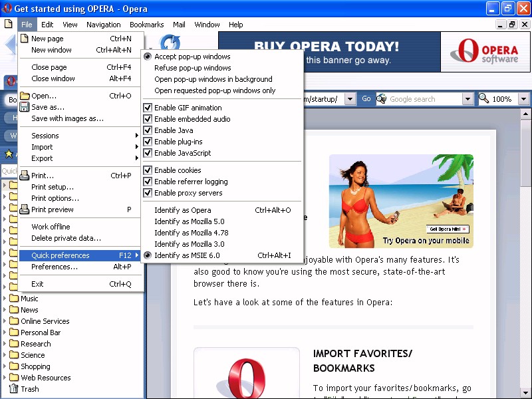Click the Google search magnifier icon
The width and height of the screenshot is (532, 399).
click(382, 98)
